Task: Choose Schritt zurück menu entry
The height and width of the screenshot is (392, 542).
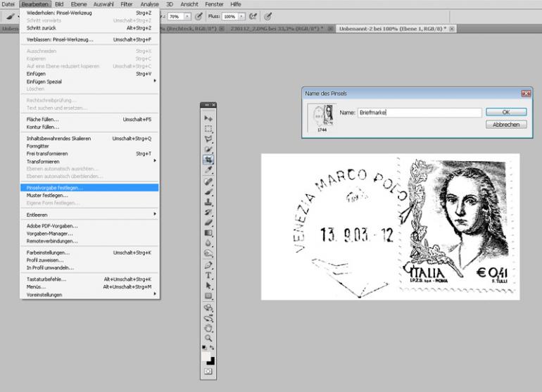Action: [90, 28]
